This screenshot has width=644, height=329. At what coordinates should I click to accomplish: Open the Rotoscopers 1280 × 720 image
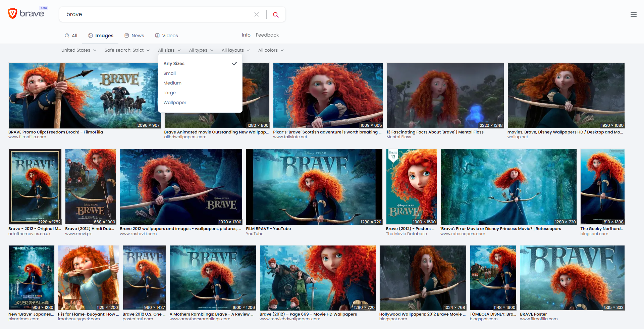[x=508, y=186]
